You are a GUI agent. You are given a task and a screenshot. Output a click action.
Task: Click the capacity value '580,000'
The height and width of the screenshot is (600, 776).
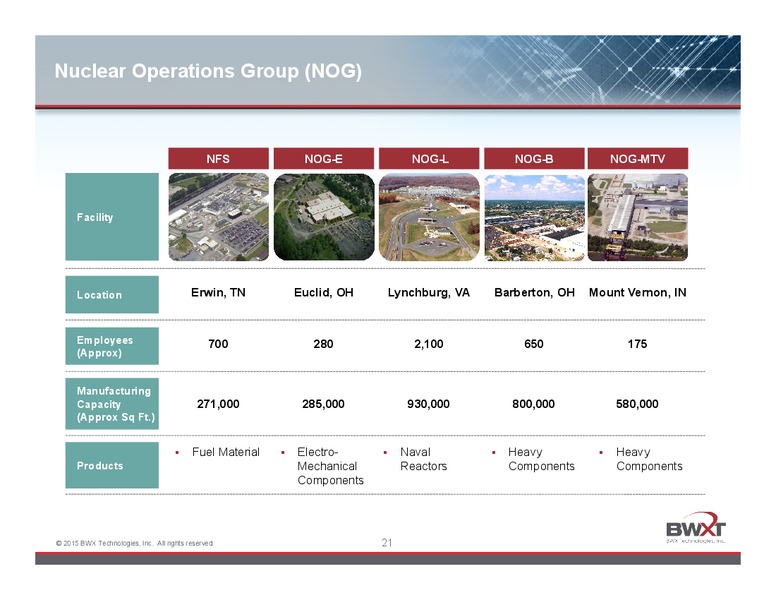coord(637,404)
